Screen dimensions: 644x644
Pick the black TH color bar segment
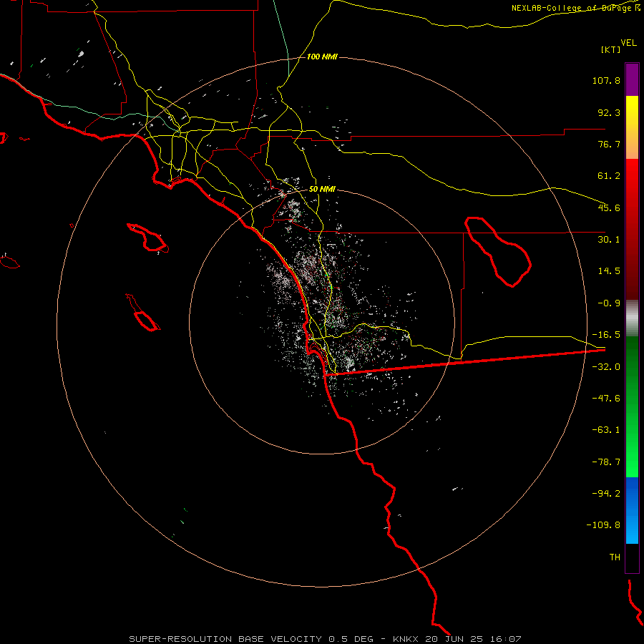tap(632, 558)
